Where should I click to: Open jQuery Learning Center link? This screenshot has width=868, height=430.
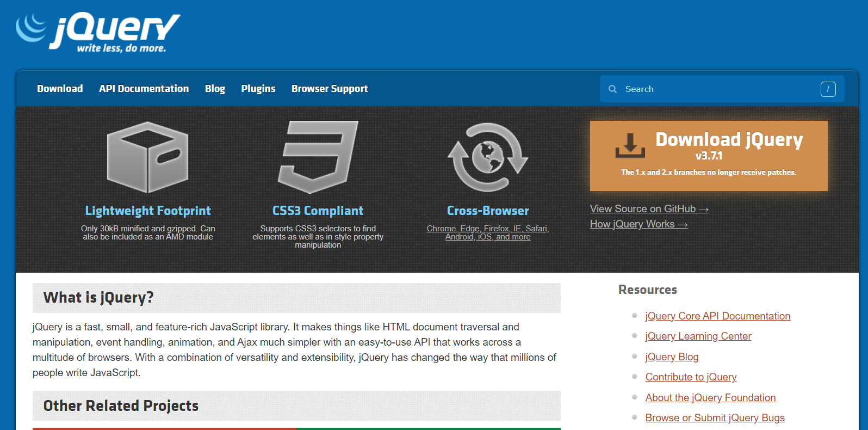point(698,336)
